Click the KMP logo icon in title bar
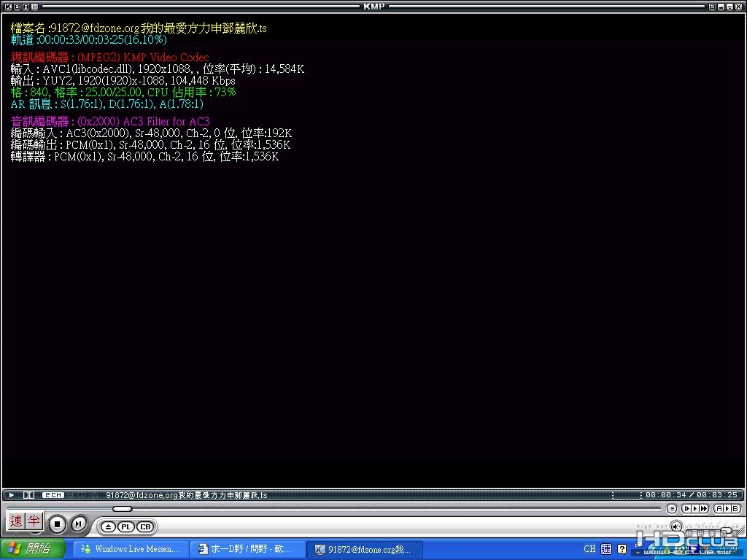 click(x=9, y=6)
